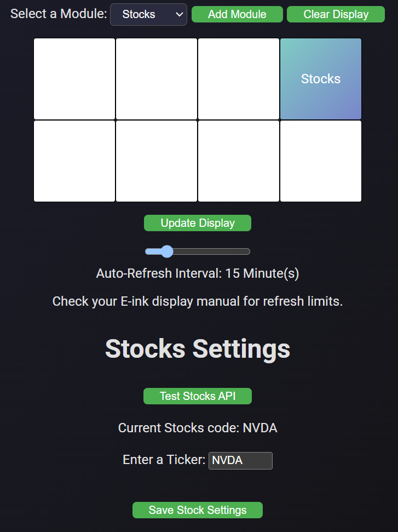Run the Test Stocks API button
The height and width of the screenshot is (532, 398).
click(x=198, y=396)
